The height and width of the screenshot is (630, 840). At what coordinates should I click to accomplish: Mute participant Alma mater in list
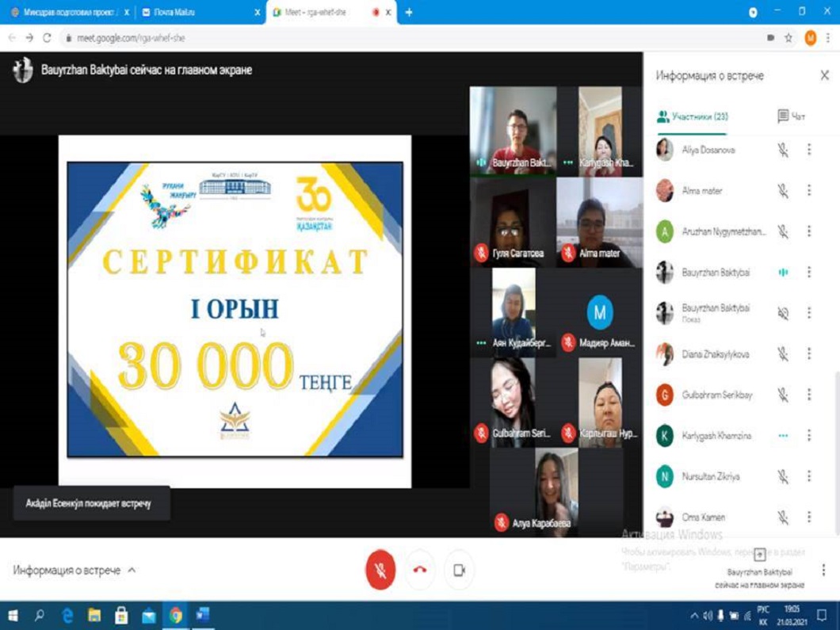pos(783,191)
